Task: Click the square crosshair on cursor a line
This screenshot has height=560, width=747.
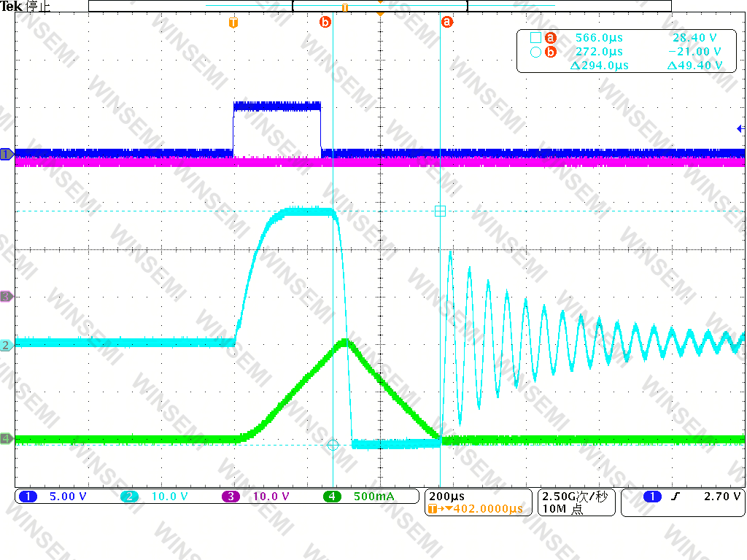Action: 440,211
